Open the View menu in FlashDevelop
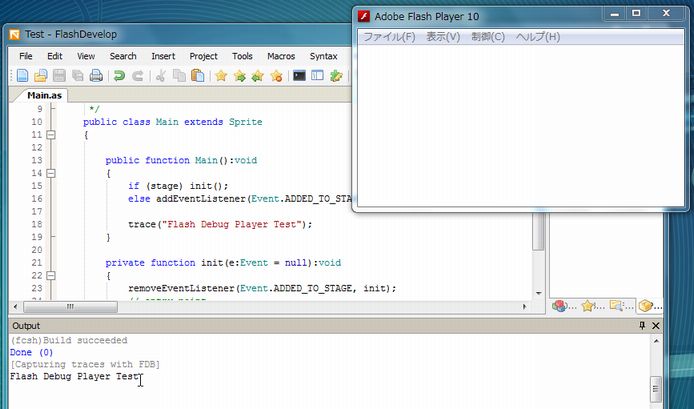The height and width of the screenshot is (409, 694). (x=86, y=56)
